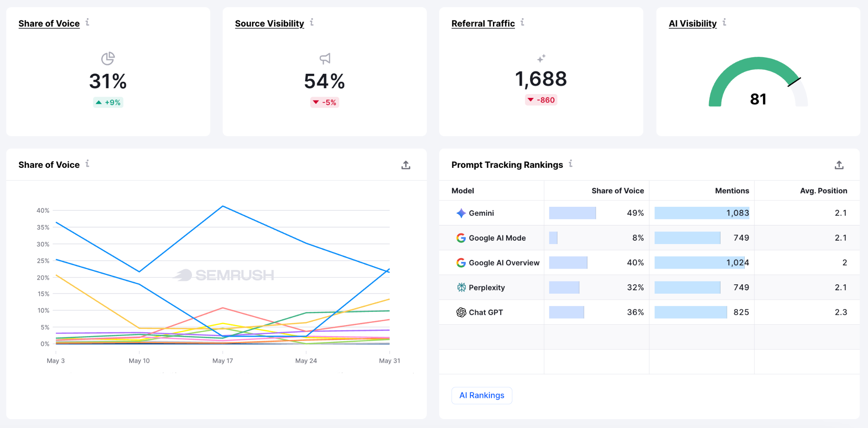Click the Google AI Mode logo icon
The height and width of the screenshot is (428, 868).
coord(461,238)
